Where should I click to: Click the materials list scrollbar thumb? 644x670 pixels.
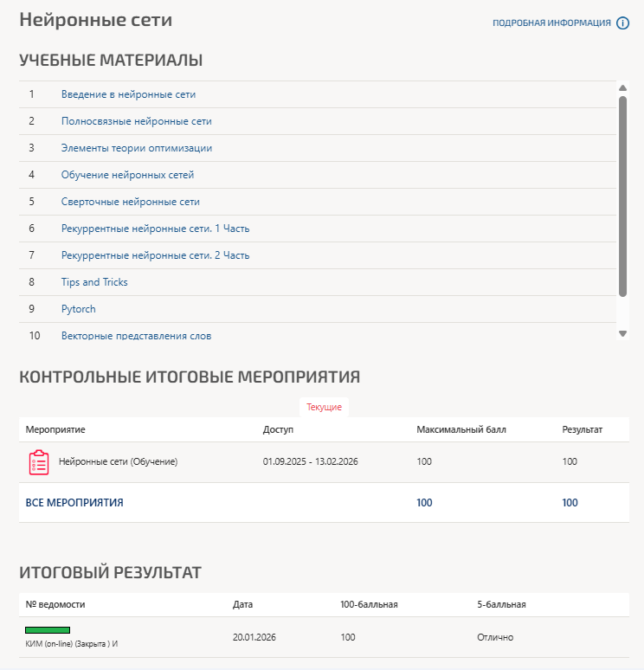point(622,195)
